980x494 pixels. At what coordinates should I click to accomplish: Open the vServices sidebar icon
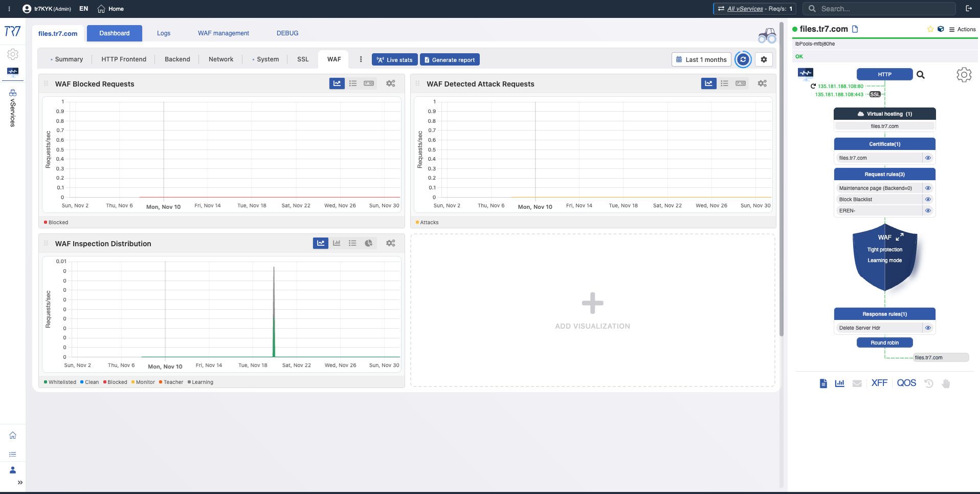click(13, 93)
